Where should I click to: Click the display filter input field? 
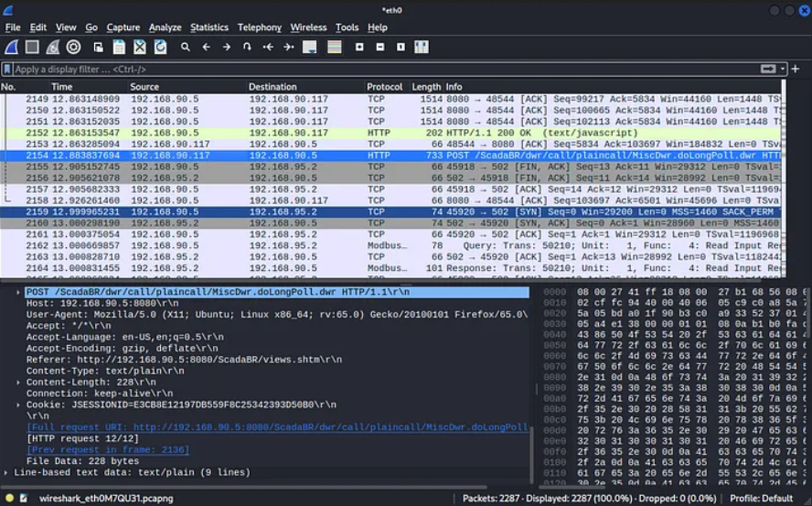click(366, 70)
